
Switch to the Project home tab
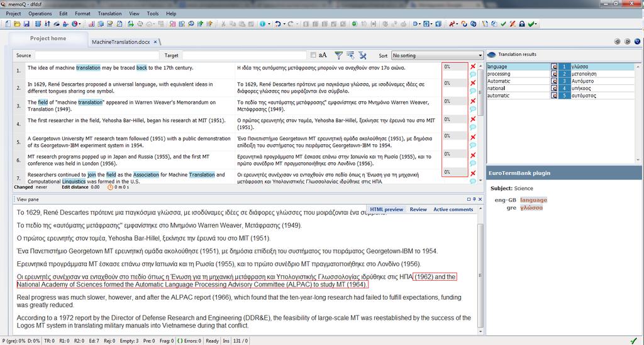(x=48, y=38)
